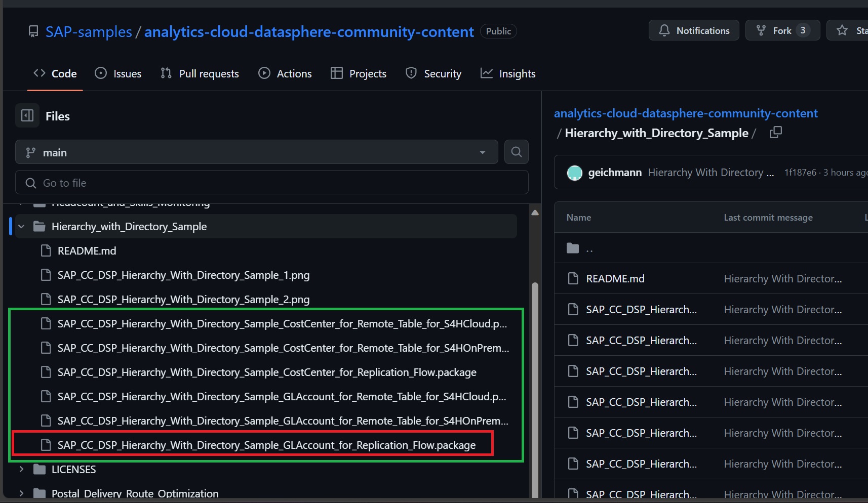Select the Hierarchy_with_Directory_Sample folder row
868x503 pixels.
(266, 226)
